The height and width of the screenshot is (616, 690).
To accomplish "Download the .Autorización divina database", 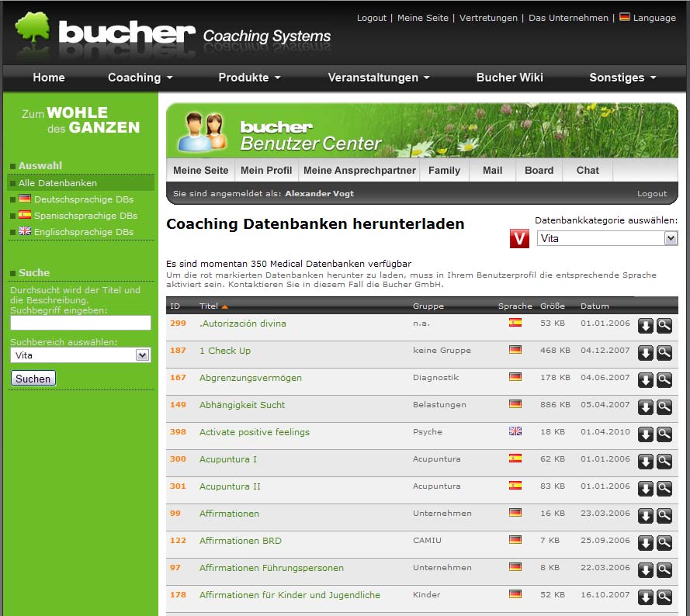I will pyautogui.click(x=645, y=326).
